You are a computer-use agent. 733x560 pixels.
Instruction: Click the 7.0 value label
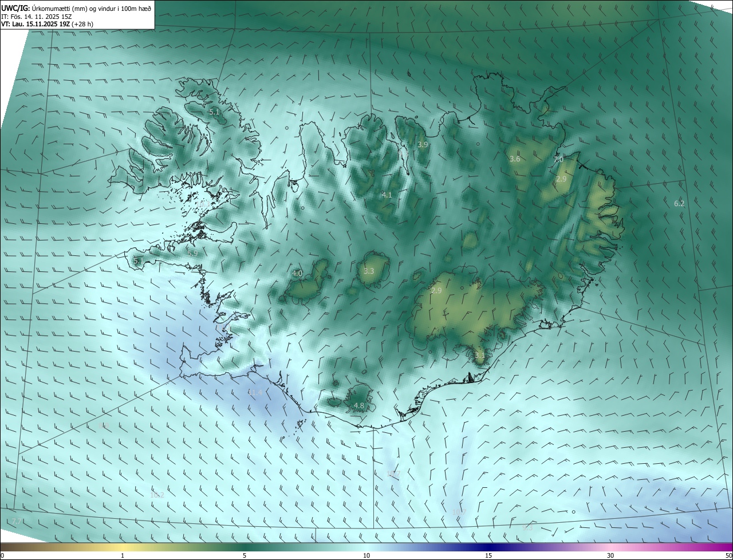click(558, 160)
